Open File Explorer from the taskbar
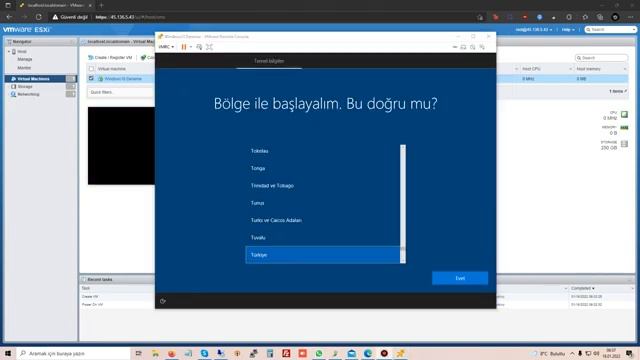Screen dimensions: 640x360 click(155, 353)
